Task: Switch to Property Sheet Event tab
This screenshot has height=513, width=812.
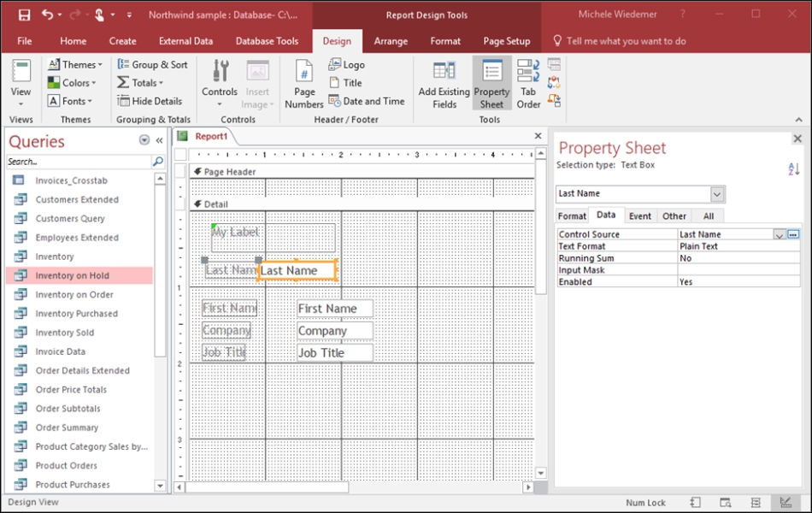Action: (x=640, y=216)
